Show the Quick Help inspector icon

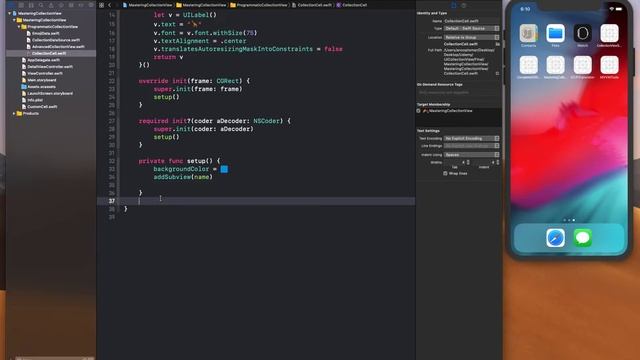[464, 5]
